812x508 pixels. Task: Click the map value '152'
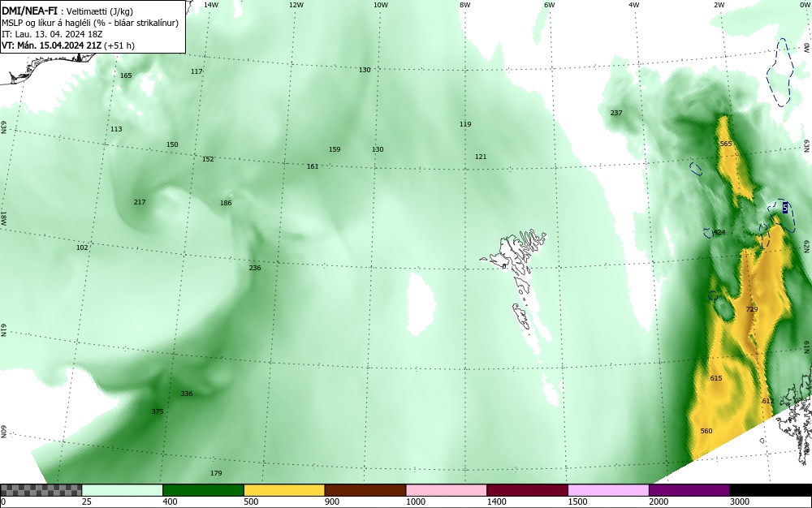click(208, 159)
